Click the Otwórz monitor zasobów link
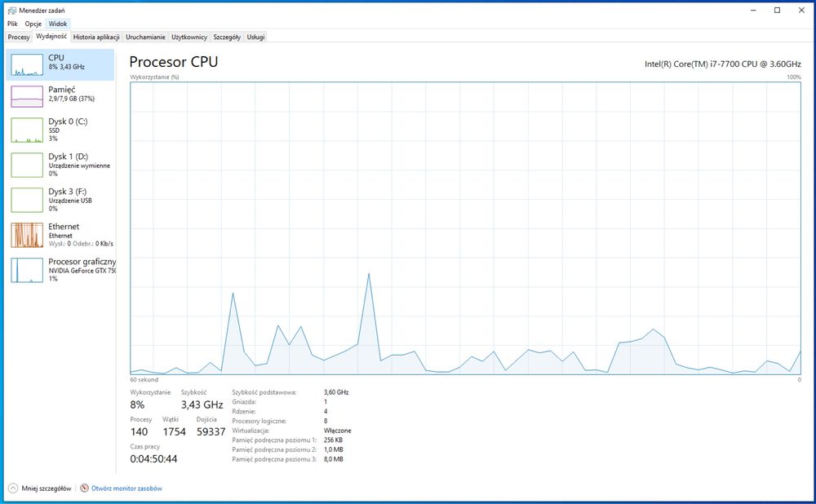816x504 pixels. pos(127,489)
